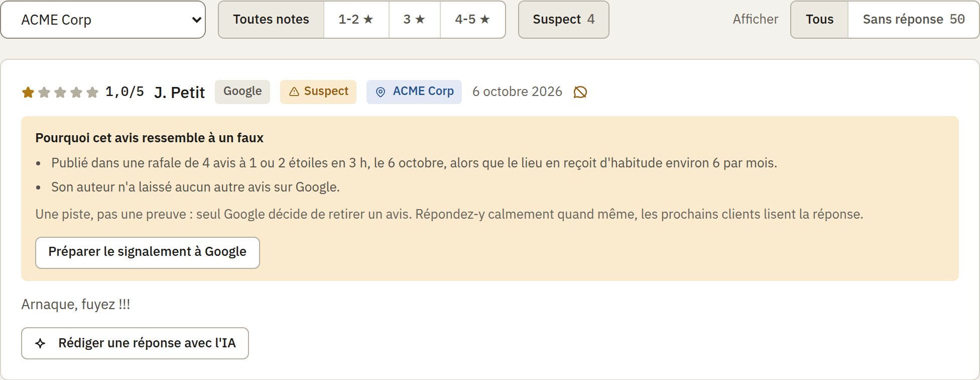Click reviewer name J. Petit

(180, 92)
